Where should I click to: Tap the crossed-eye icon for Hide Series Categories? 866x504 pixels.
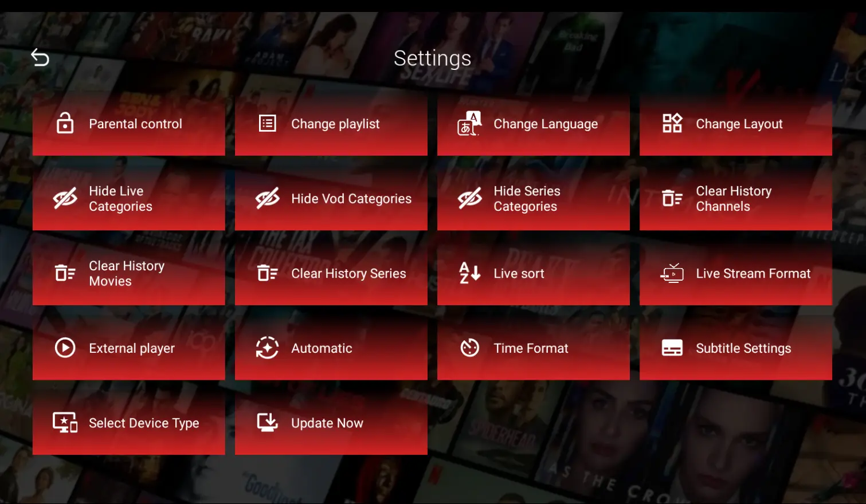coord(470,198)
